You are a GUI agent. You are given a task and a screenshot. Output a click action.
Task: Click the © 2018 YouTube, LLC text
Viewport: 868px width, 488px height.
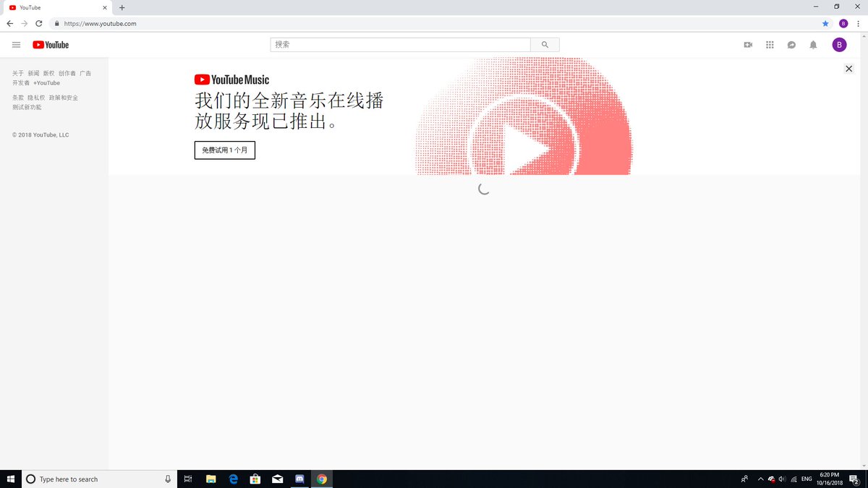pos(41,135)
